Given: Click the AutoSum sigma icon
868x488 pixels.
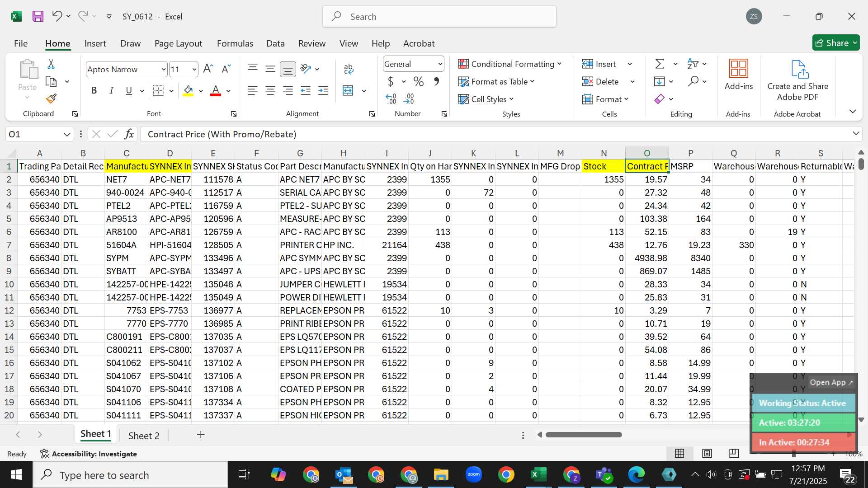Looking at the screenshot, I should (660, 64).
